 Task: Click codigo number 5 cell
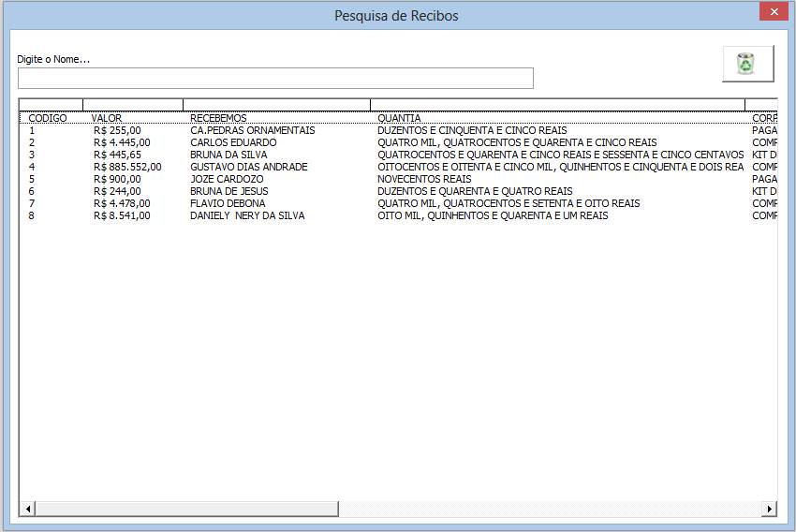(32, 179)
